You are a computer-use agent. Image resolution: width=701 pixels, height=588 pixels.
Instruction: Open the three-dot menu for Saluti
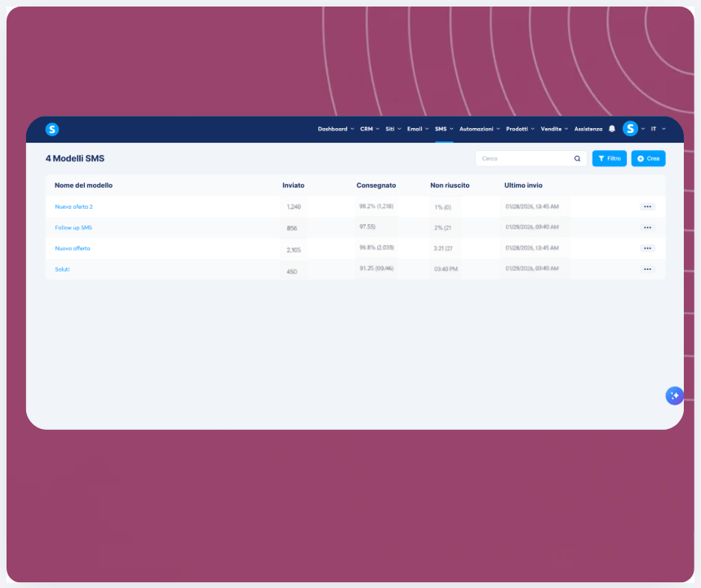click(647, 269)
